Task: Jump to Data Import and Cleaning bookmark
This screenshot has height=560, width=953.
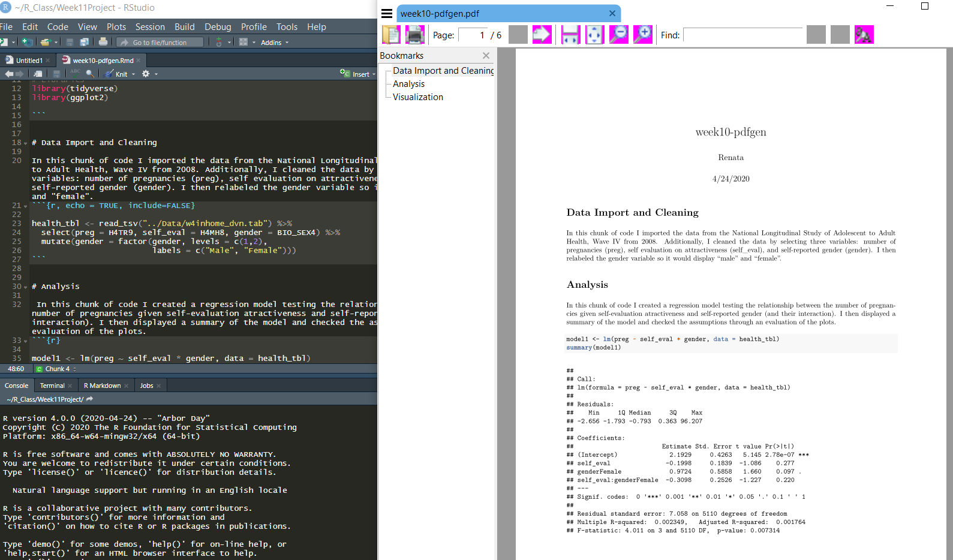Action: (443, 71)
